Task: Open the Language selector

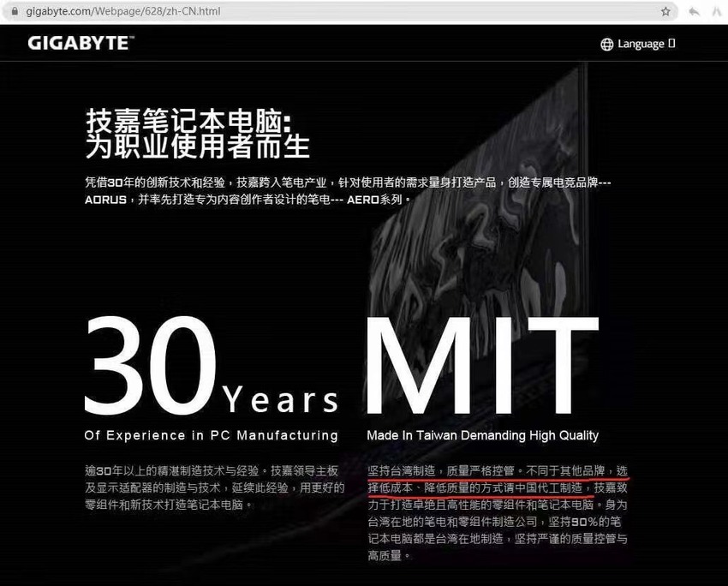Action: point(638,44)
